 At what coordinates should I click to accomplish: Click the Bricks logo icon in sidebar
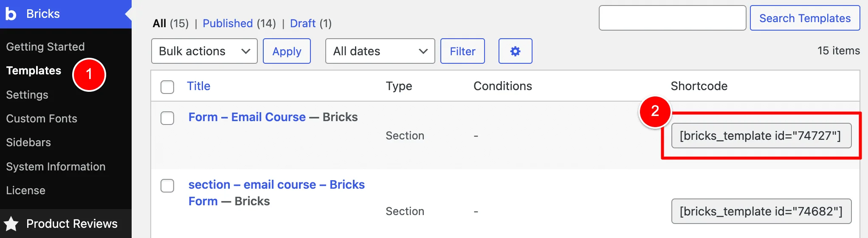tap(11, 14)
